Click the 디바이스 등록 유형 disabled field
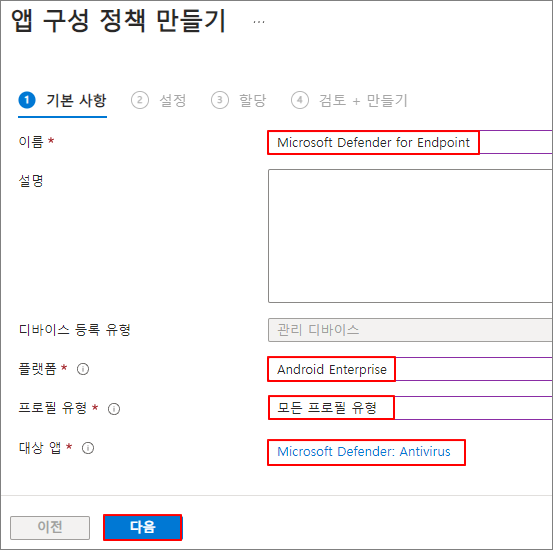 pyautogui.click(x=410, y=330)
